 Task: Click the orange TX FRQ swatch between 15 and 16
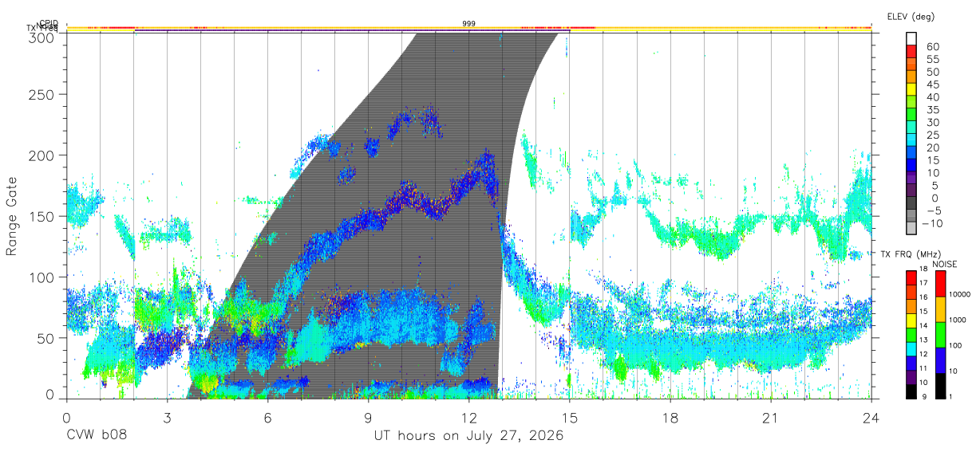911,306
